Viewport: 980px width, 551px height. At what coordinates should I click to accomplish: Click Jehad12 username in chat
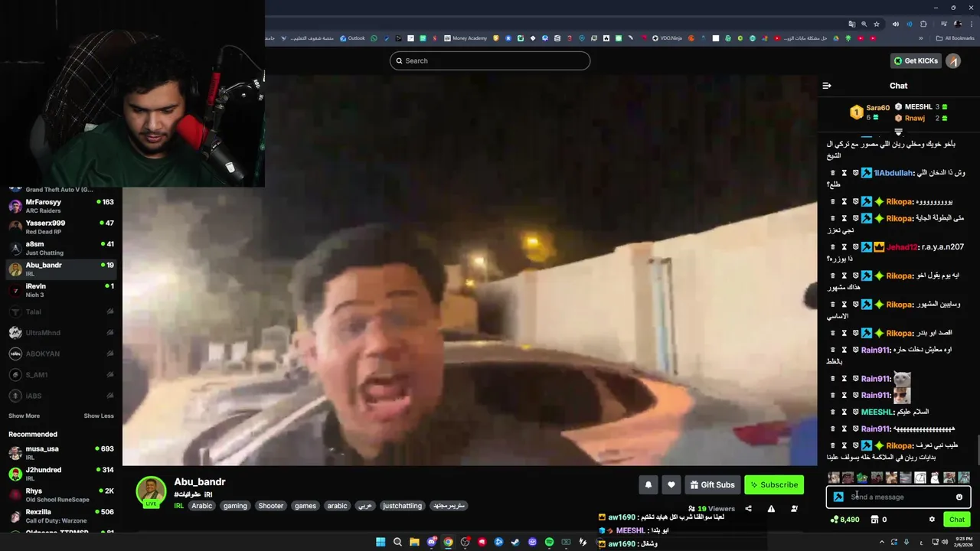pyautogui.click(x=902, y=247)
